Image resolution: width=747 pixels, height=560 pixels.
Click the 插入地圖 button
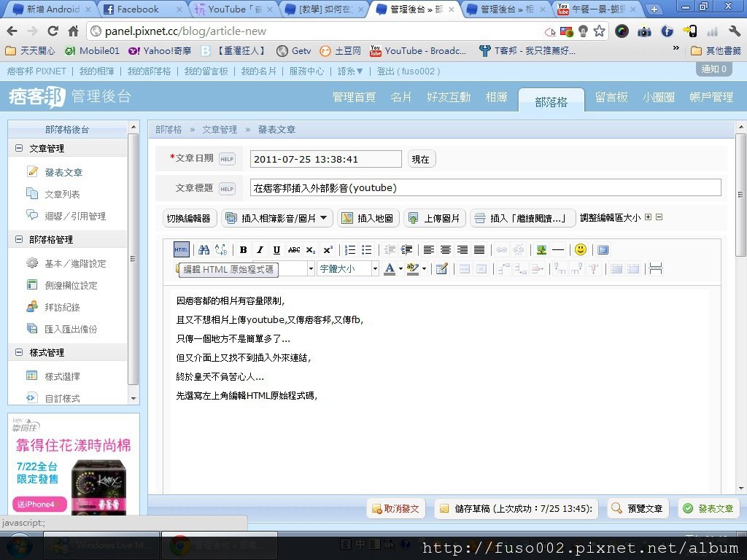click(x=368, y=218)
